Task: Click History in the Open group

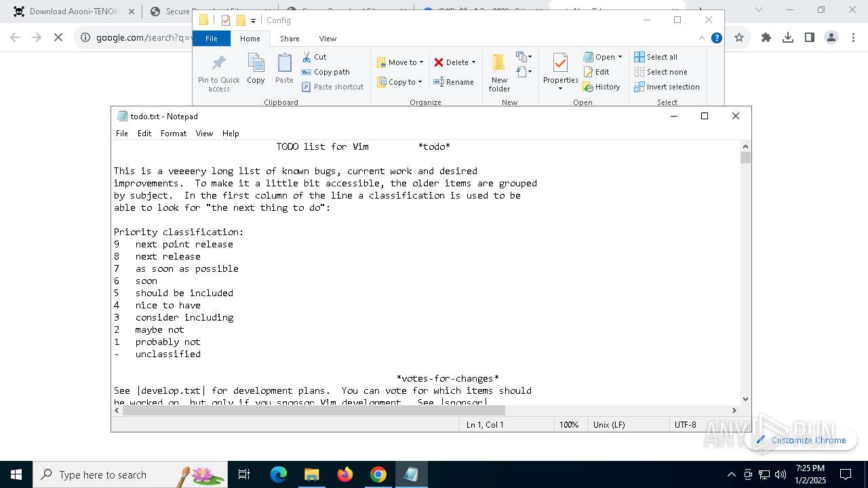Action: click(x=601, y=87)
